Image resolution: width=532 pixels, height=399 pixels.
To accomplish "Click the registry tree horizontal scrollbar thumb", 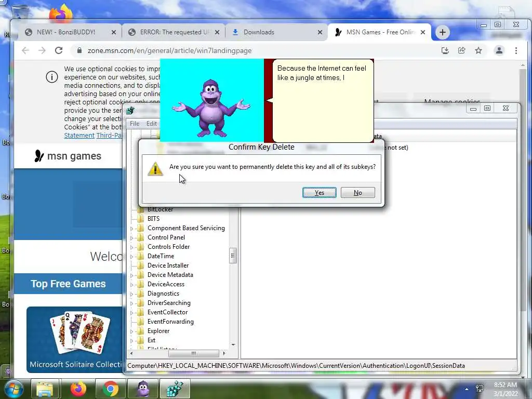I will click(x=193, y=353).
